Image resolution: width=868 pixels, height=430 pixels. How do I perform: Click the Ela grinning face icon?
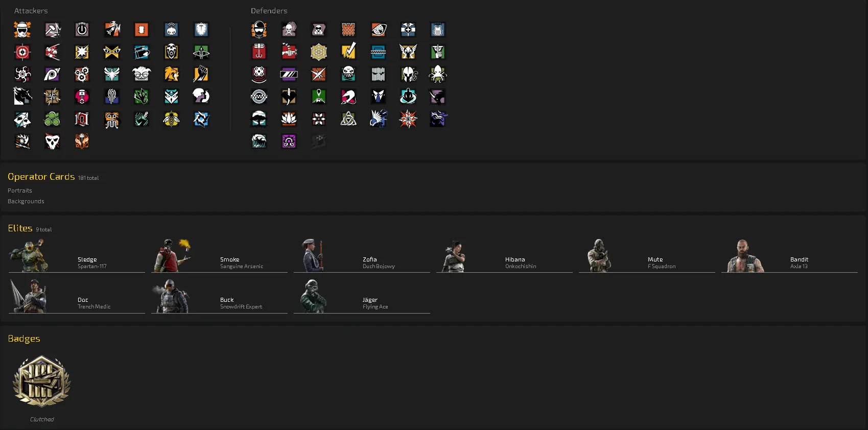(x=348, y=75)
